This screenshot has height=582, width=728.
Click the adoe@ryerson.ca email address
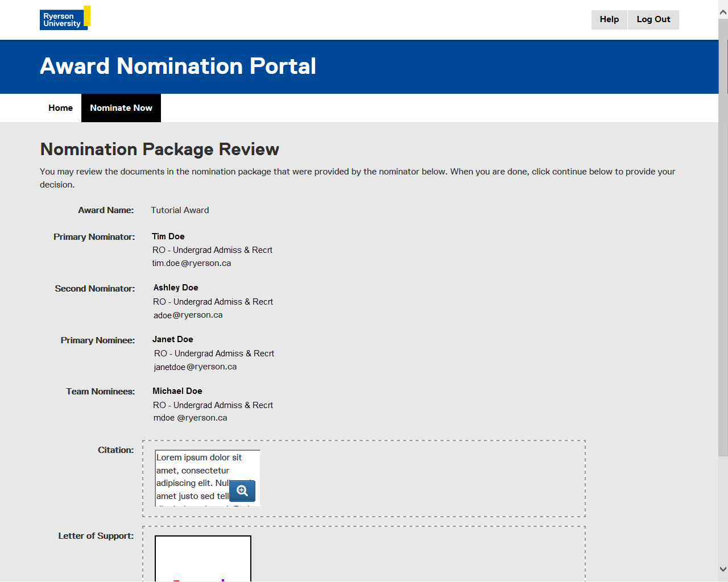[x=188, y=315]
